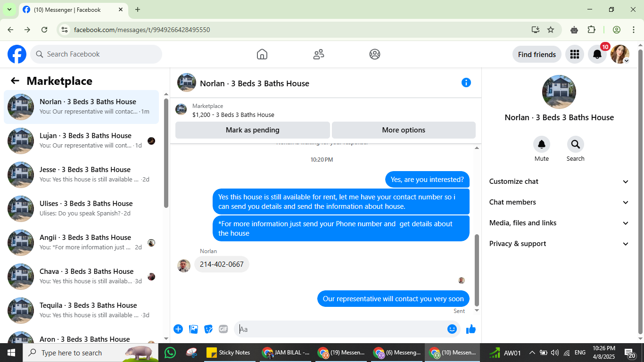Click the conversation list scrollbar thumb

166,153
